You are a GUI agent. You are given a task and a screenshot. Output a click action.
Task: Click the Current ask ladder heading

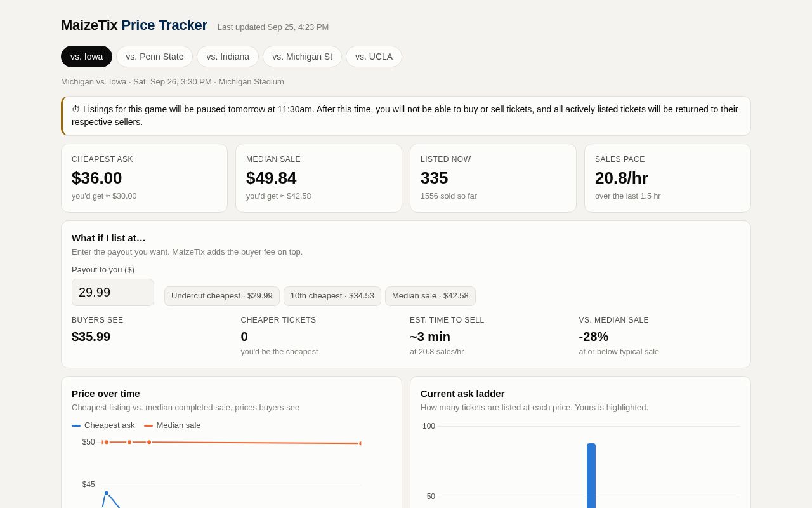(x=462, y=393)
